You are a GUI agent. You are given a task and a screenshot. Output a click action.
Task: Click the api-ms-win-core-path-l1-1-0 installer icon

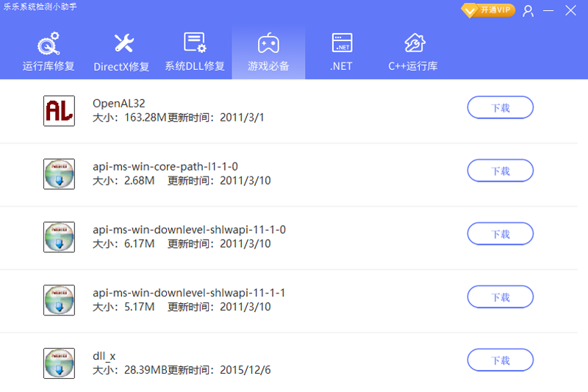pos(59,174)
